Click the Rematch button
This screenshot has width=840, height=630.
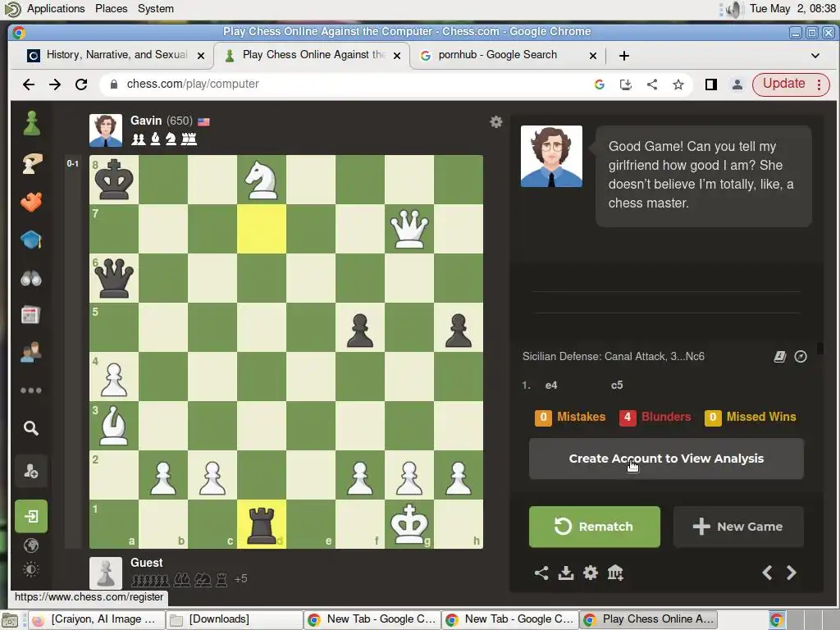pos(595,527)
